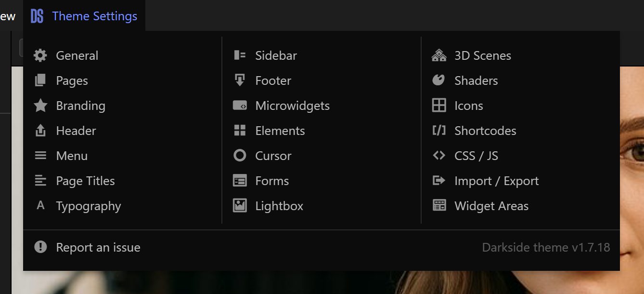Click the hamburger icon beside Menu
Viewport: 644px width, 294px height.
(x=40, y=156)
